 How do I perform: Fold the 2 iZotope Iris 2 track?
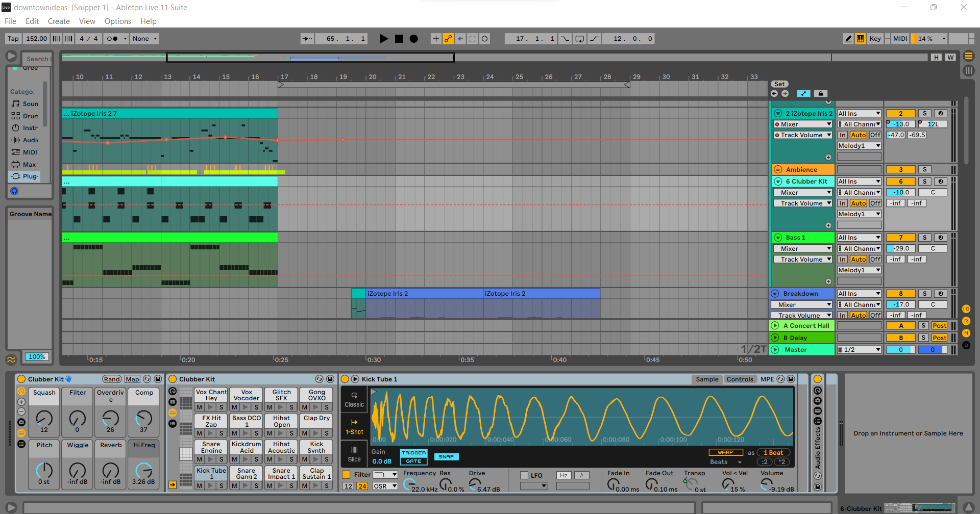(778, 114)
